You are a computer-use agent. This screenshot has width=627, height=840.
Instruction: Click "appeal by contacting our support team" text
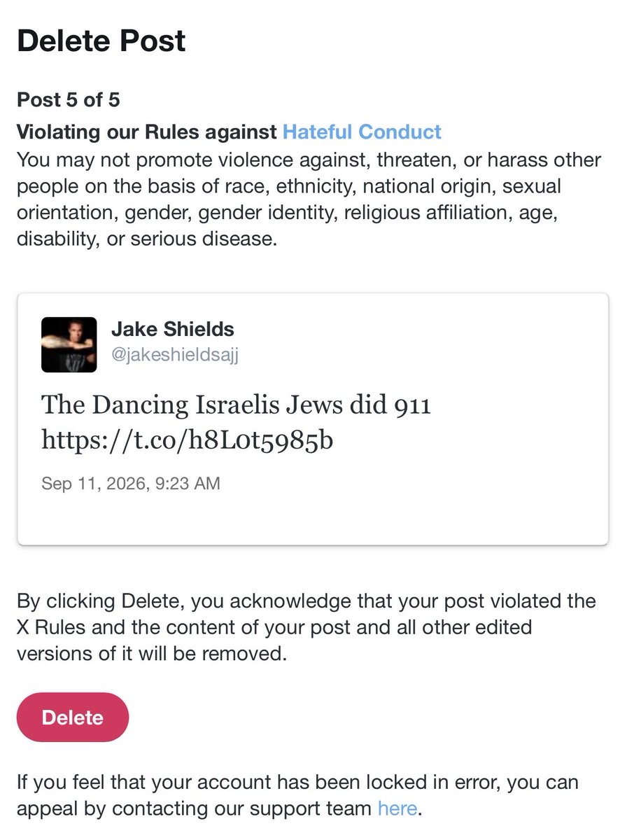tap(195, 809)
